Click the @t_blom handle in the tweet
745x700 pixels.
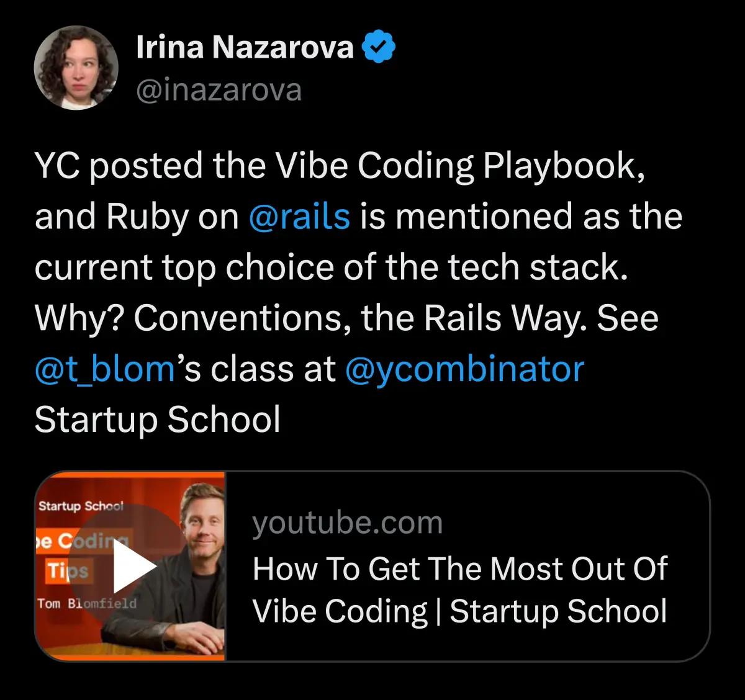click(x=103, y=368)
